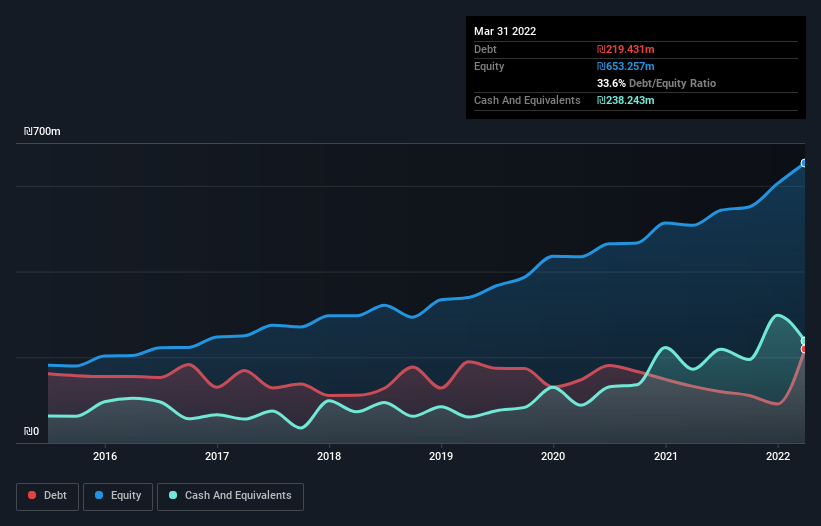The width and height of the screenshot is (821, 526).
Task: Click the blue Equity legend dot
Action: point(98,495)
